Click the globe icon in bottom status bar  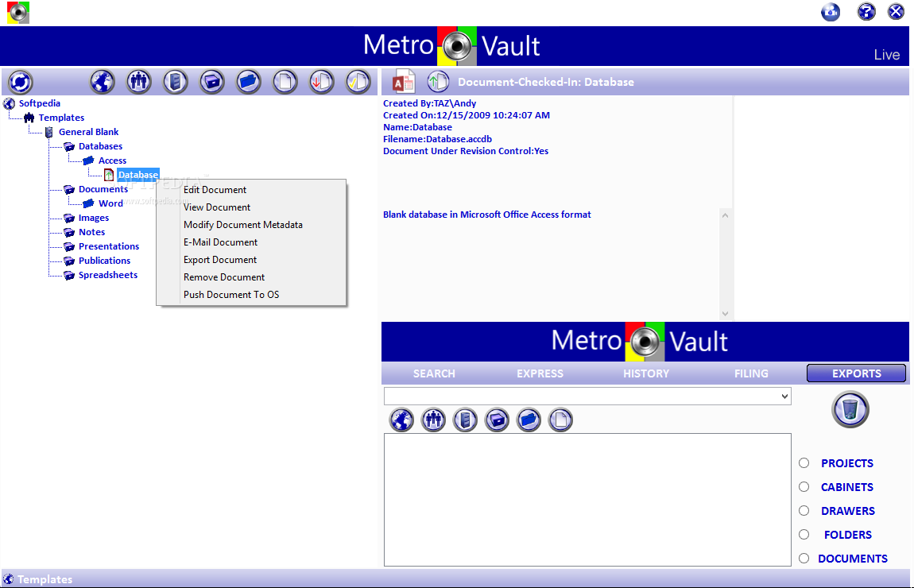(8, 578)
